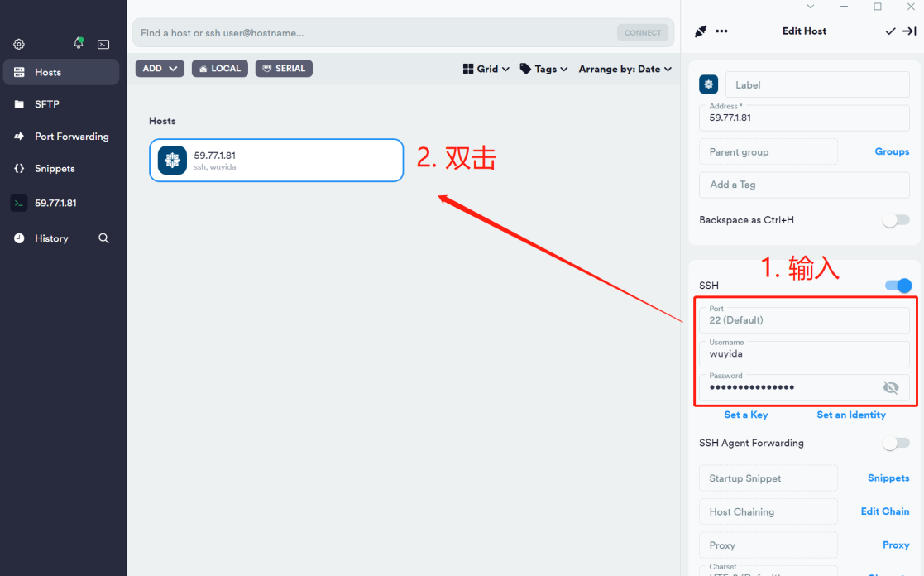Open the Grid view dropdown

coord(486,69)
